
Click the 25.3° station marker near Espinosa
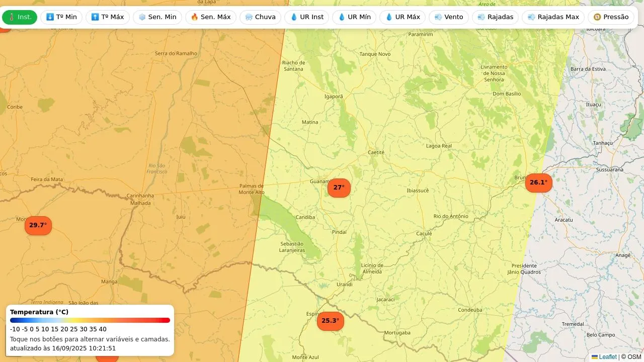click(330, 321)
